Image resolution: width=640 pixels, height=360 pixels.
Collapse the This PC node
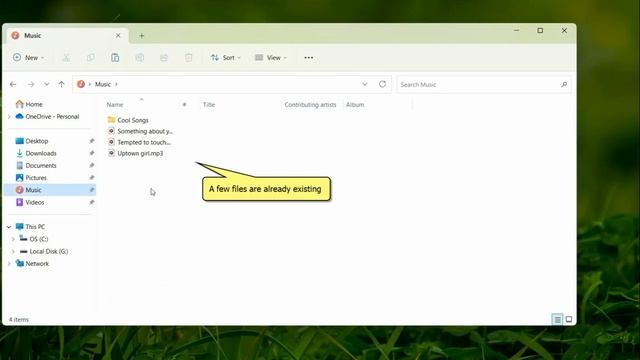click(9, 227)
